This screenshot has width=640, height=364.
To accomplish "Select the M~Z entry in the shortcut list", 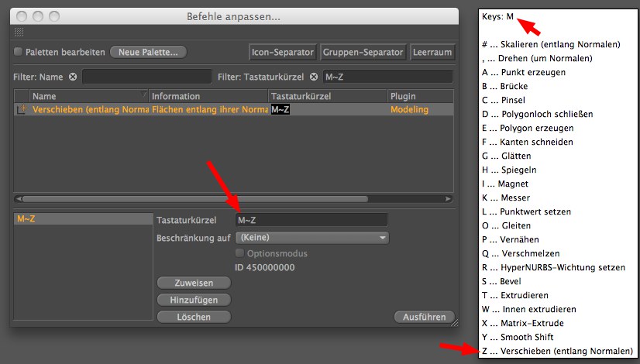I will pos(83,220).
